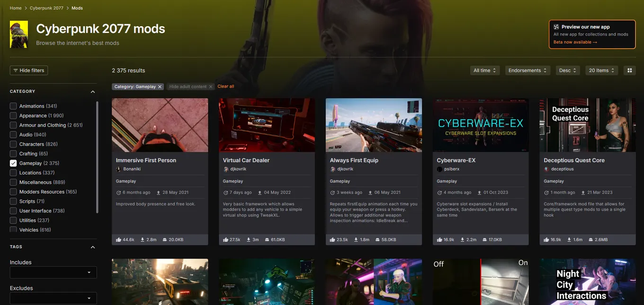The height and width of the screenshot is (305, 644).
Task: Open Deceptious Quest Core thumbnail image
Action: point(588,125)
